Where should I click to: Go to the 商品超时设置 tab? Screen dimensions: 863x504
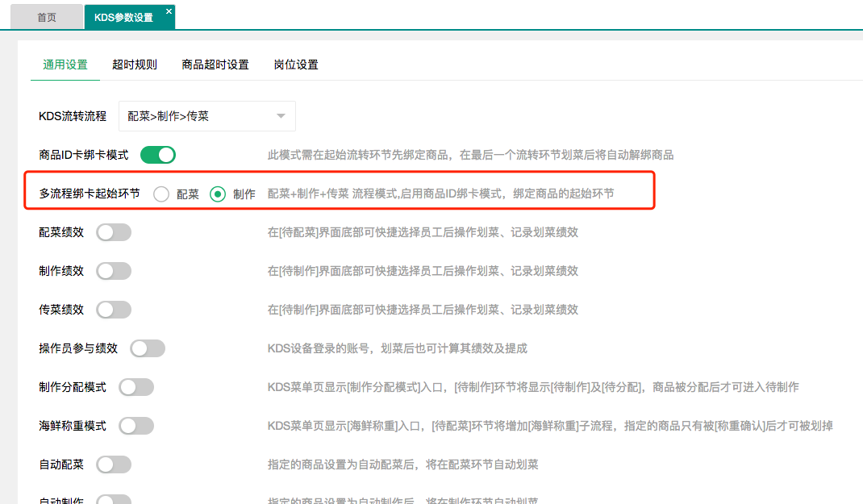pyautogui.click(x=215, y=65)
